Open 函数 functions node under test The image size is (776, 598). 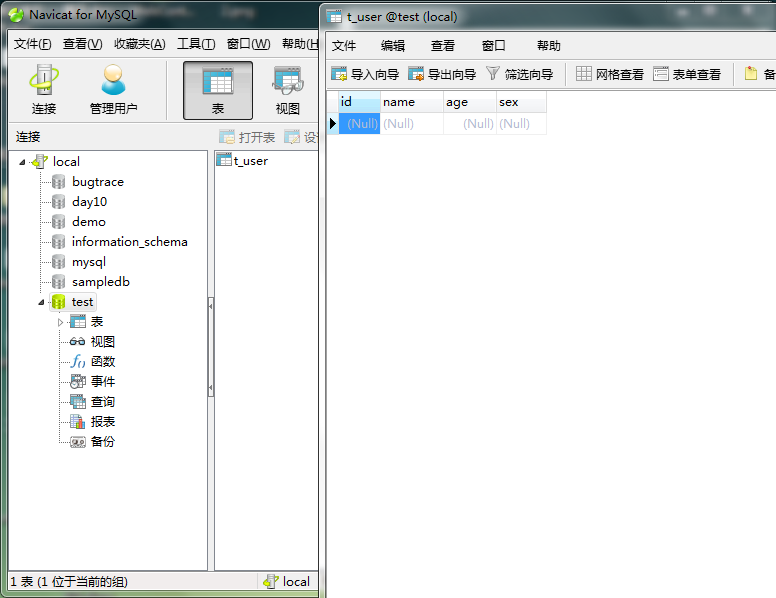93,361
